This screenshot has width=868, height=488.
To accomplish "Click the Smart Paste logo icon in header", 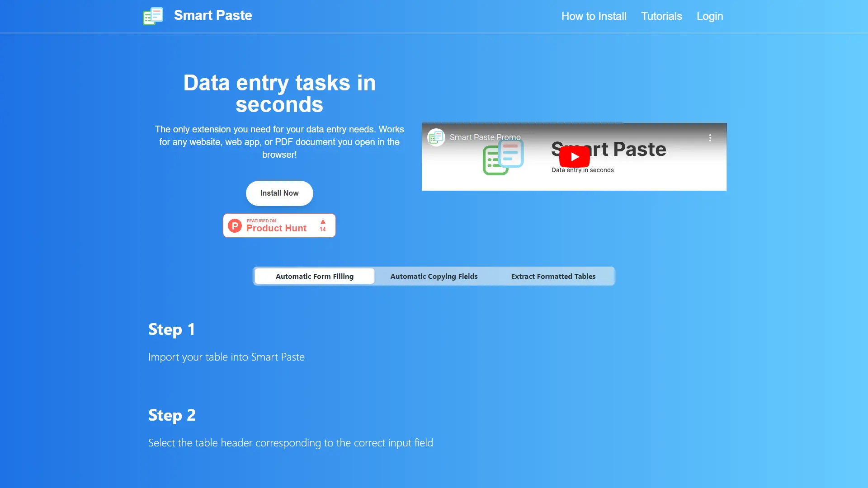I will tap(153, 16).
